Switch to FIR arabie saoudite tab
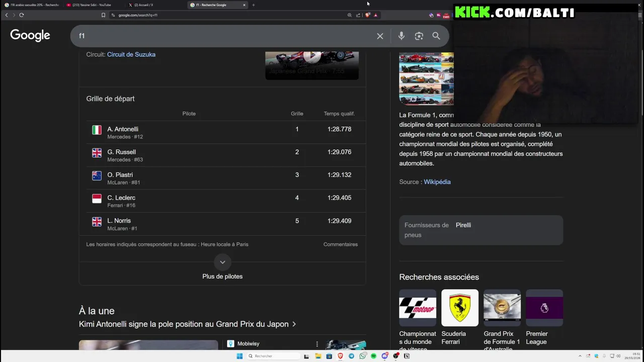644x362 pixels. (x=31, y=5)
